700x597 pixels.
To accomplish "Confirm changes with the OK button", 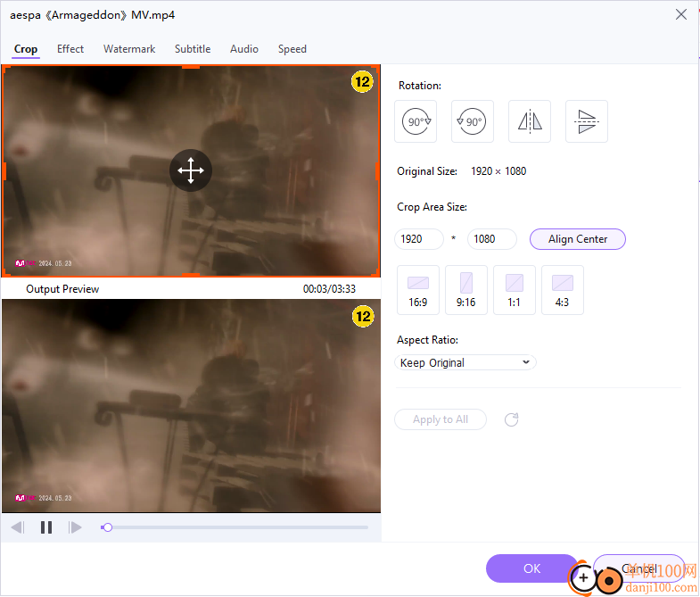I will [531, 568].
